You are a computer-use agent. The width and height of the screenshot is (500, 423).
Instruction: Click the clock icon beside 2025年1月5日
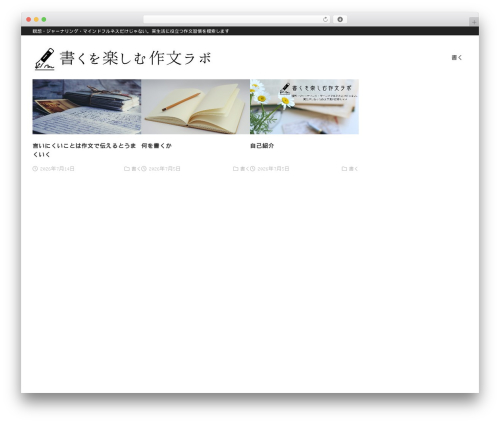click(253, 169)
